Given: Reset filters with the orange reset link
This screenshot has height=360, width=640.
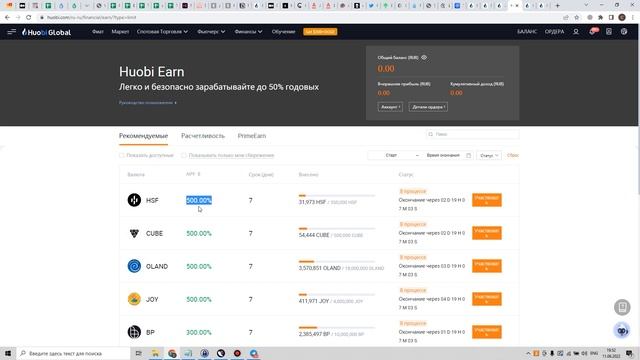Looking at the screenshot, I should 513,156.
